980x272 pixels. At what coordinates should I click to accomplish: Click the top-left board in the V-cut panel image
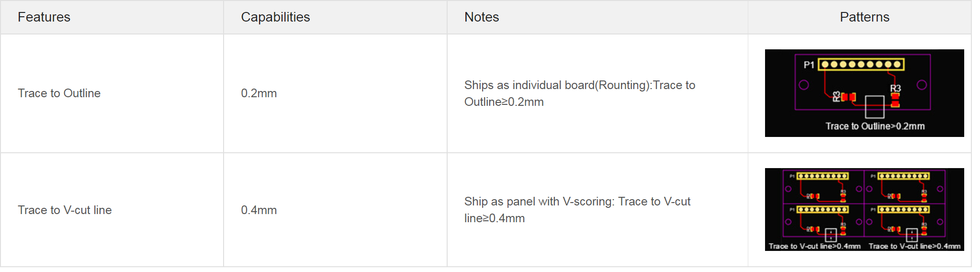[x=823, y=187]
